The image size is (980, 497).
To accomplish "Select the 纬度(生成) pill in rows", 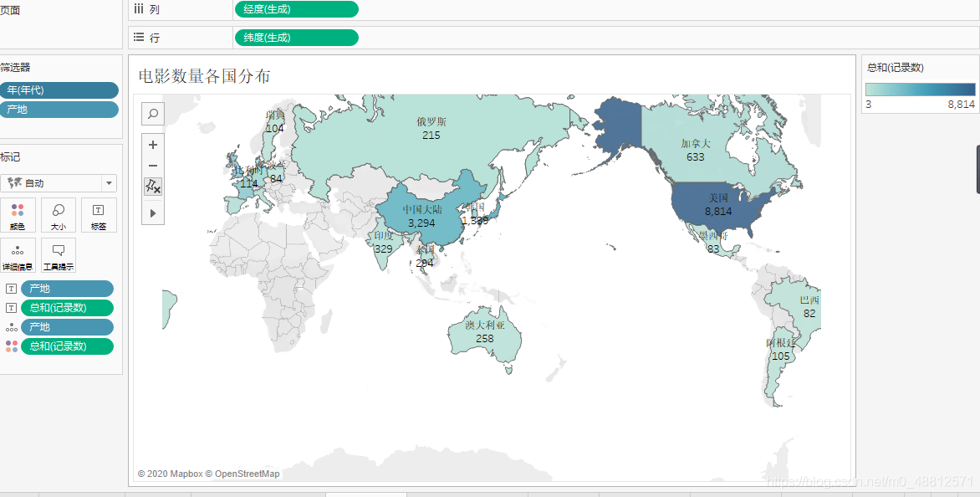I will (297, 38).
